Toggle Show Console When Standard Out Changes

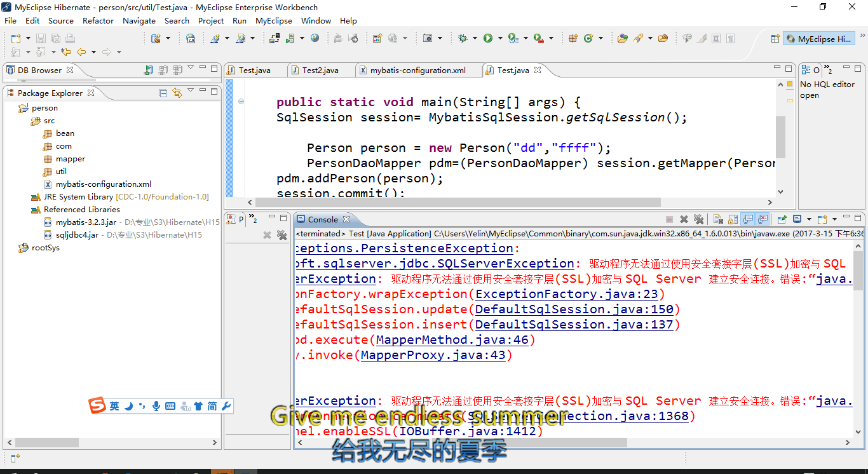coord(747,219)
